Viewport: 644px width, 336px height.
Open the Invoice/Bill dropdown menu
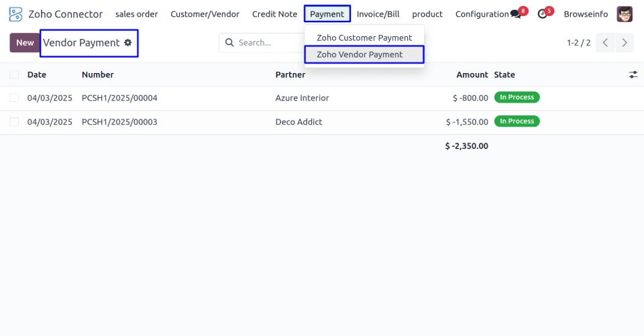click(378, 14)
